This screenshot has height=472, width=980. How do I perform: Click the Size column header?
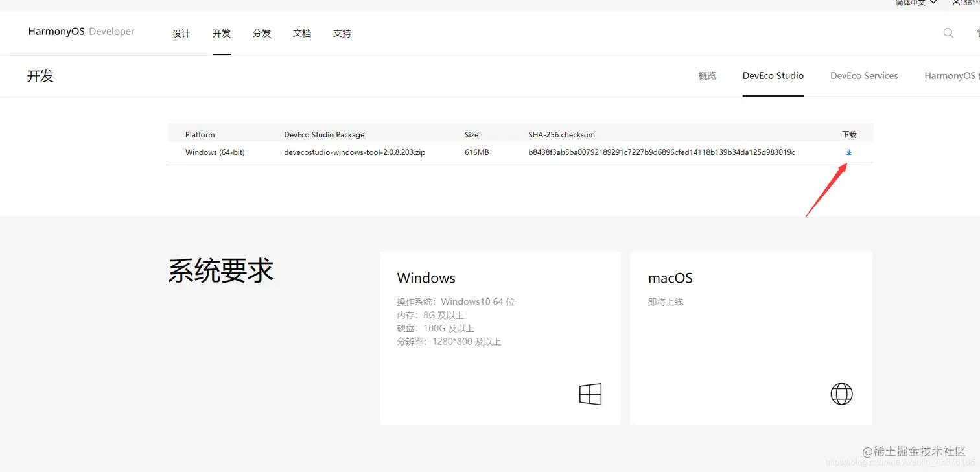472,135
